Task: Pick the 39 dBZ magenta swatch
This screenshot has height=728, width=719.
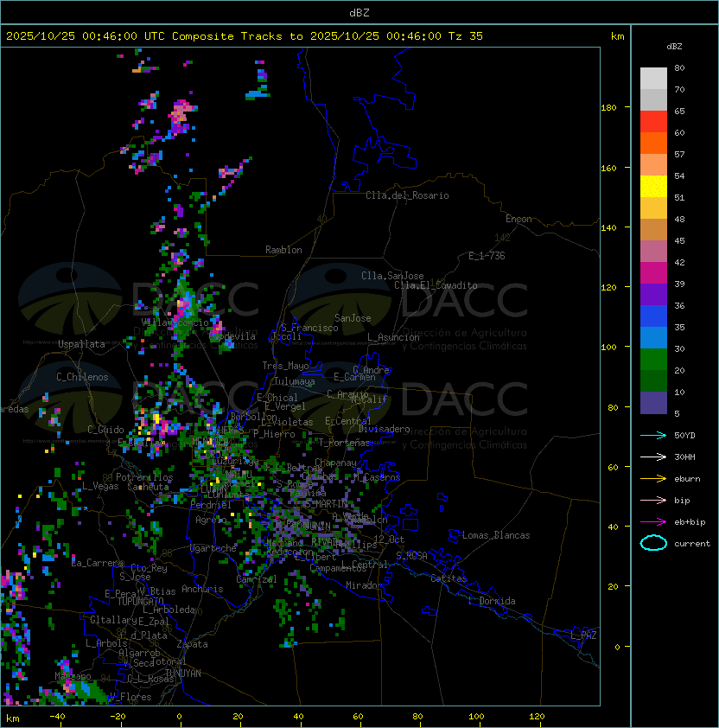Action: coord(653,272)
